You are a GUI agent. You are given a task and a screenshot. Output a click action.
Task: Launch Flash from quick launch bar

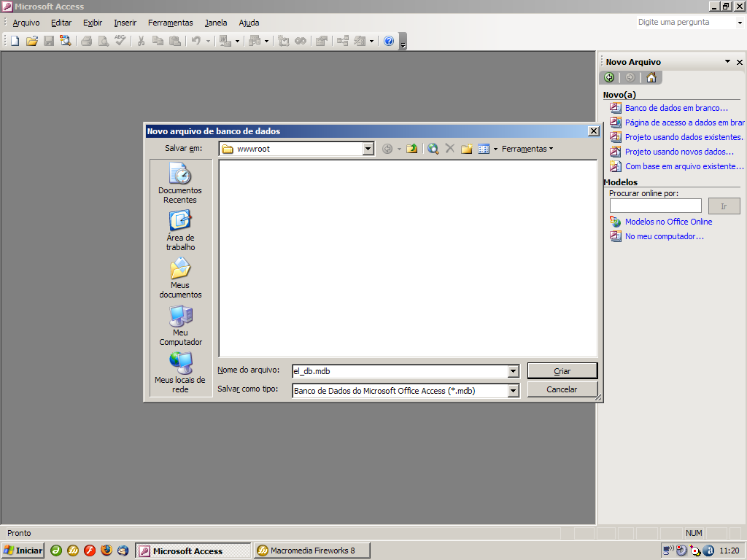click(90, 551)
